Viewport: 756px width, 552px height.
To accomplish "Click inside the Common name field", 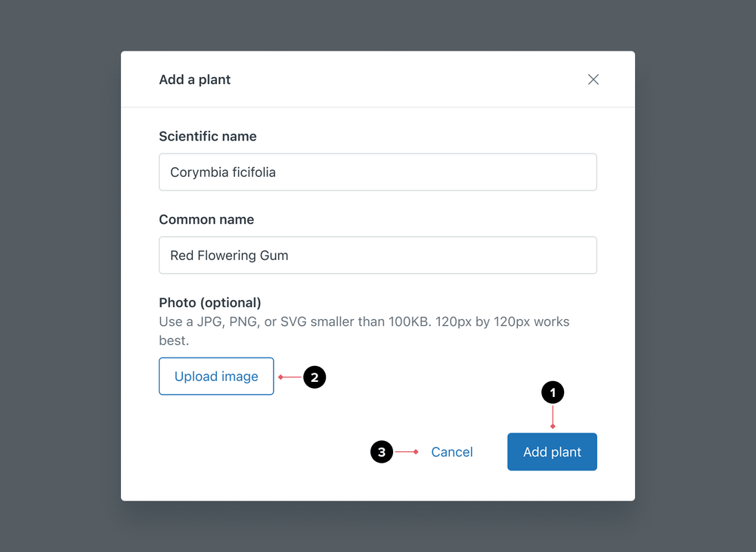I will click(x=378, y=255).
